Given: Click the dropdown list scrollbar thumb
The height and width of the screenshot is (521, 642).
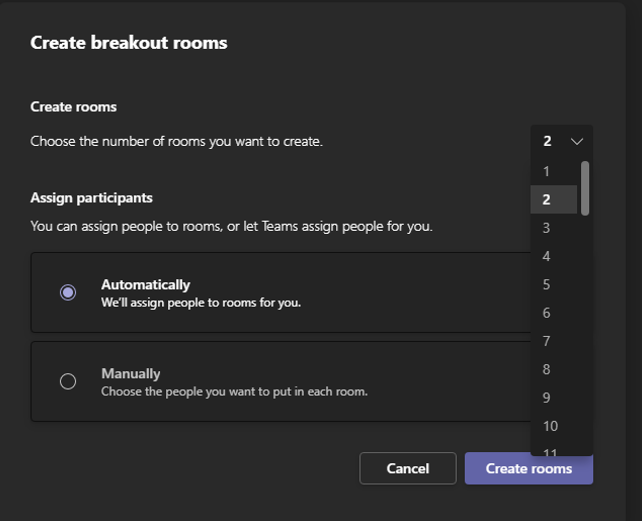Looking at the screenshot, I should pyautogui.click(x=585, y=187).
